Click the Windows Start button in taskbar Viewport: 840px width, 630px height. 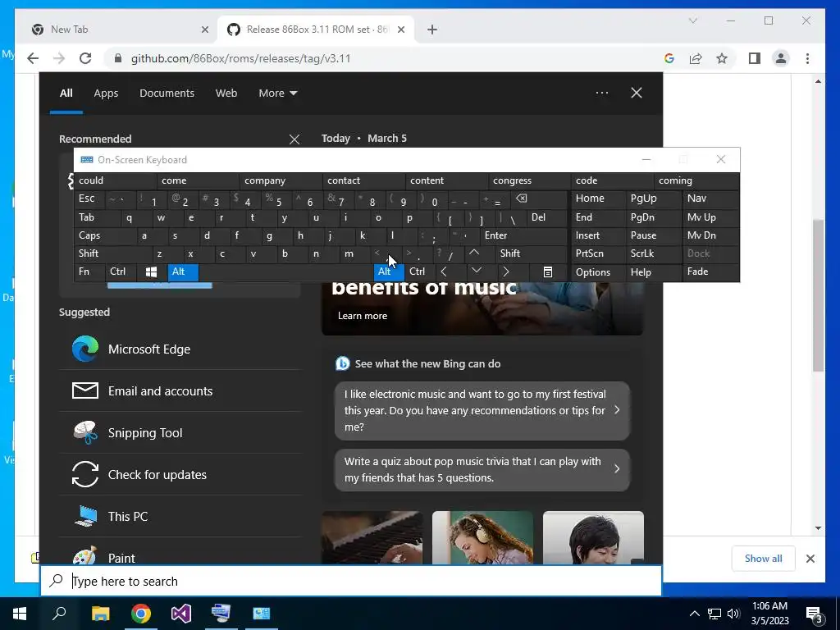pos(20,614)
